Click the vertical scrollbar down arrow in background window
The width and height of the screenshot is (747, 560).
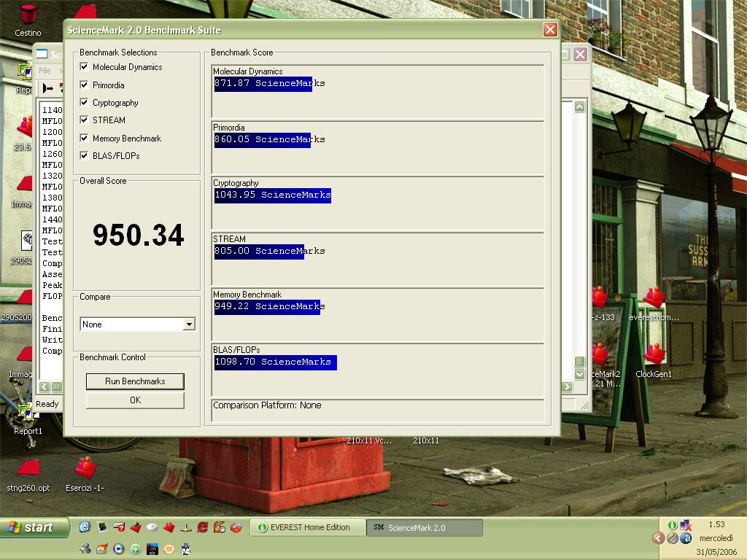(580, 374)
